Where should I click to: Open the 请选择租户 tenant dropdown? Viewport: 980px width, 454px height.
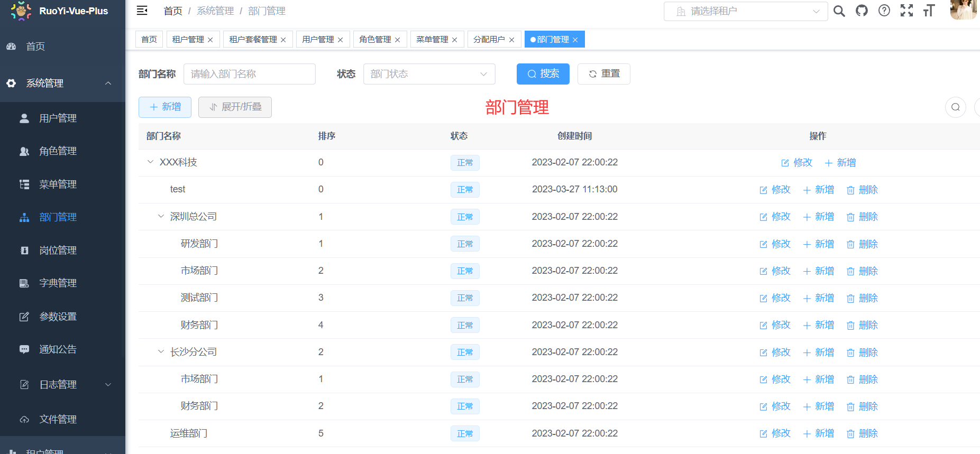[746, 11]
